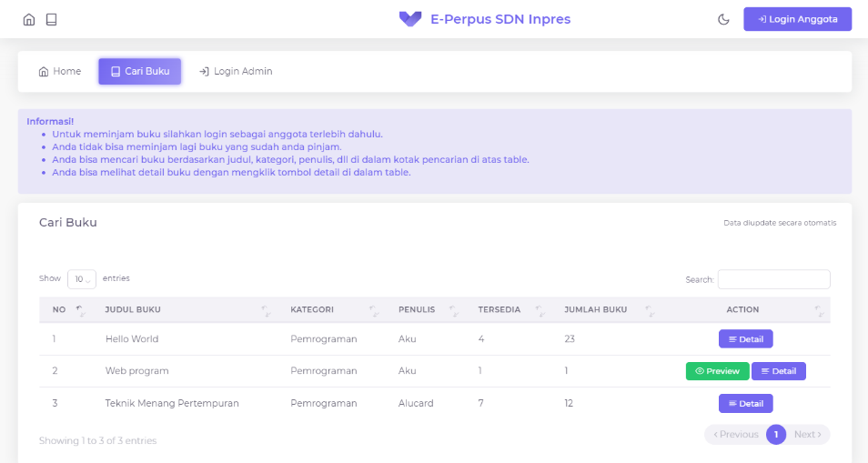Toggle dark mode with moon icon
Image resolution: width=868 pixels, height=463 pixels.
click(x=723, y=19)
